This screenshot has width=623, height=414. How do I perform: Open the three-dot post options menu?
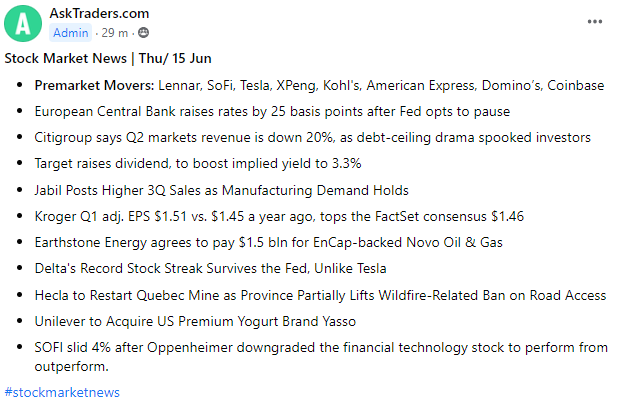coord(595,21)
